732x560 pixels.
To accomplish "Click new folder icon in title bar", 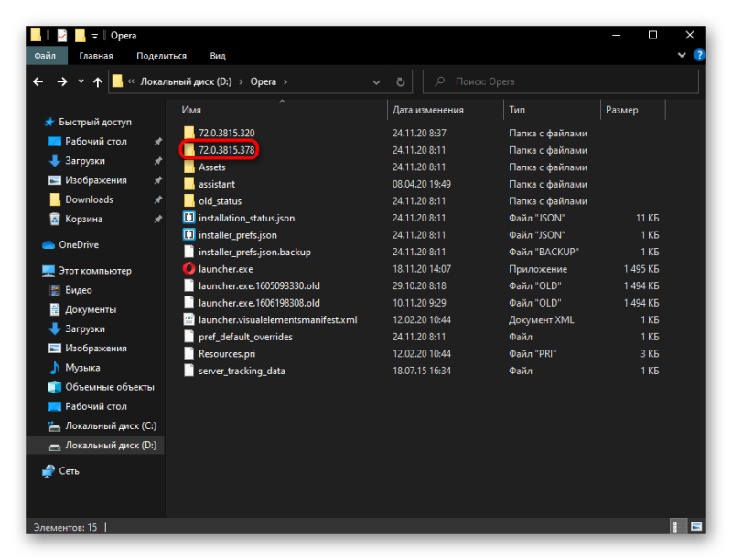I will tap(81, 36).
